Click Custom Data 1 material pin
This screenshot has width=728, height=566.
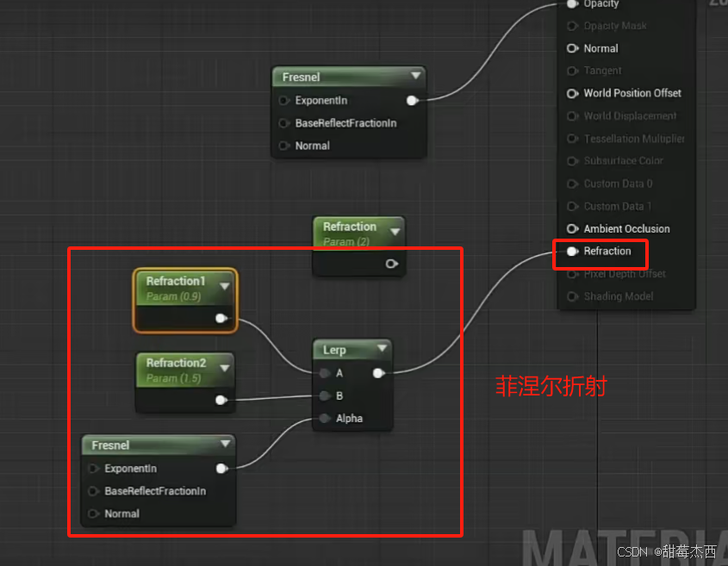click(572, 206)
